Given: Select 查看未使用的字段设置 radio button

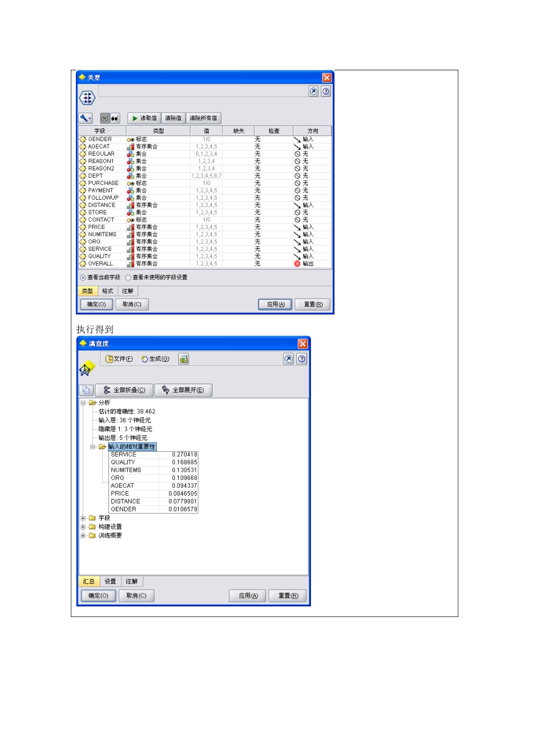Looking at the screenshot, I should click(128, 277).
